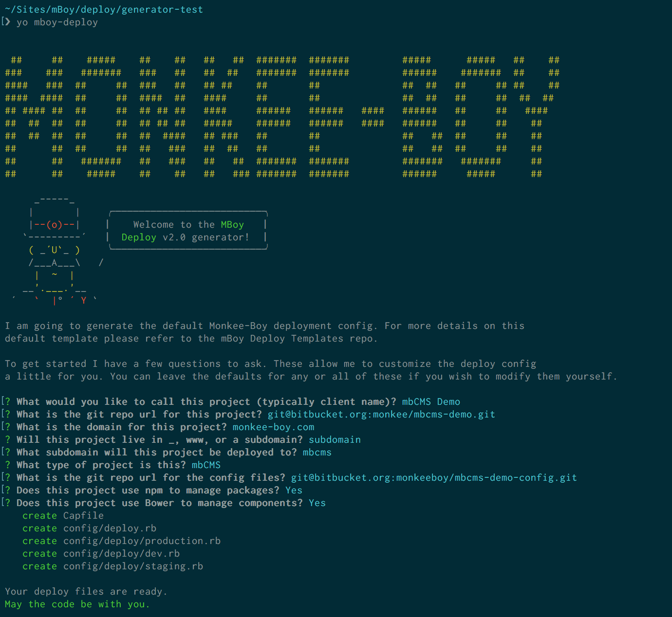Click the 'config/deploy/production.rb' file path
The width and height of the screenshot is (672, 617).
coord(142,541)
